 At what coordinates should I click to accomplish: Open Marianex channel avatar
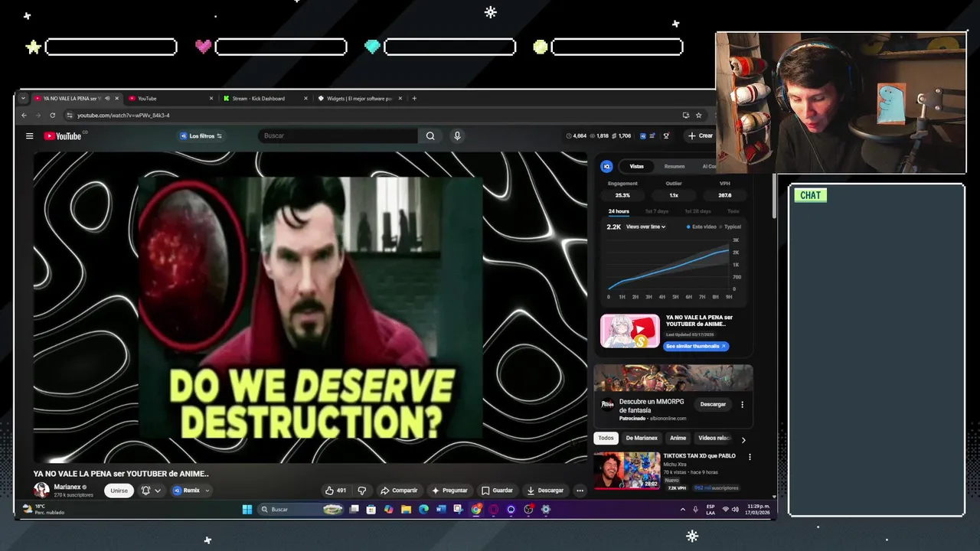(41, 491)
